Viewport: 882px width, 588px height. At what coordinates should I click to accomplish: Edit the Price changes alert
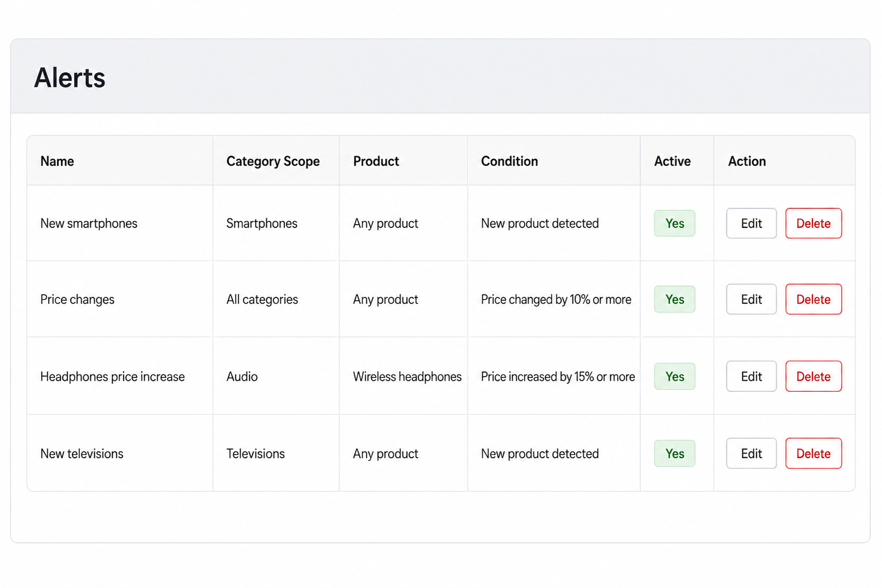751,299
